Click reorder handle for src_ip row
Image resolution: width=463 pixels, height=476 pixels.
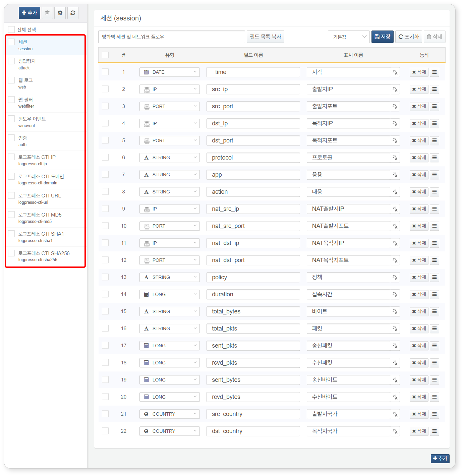point(435,89)
